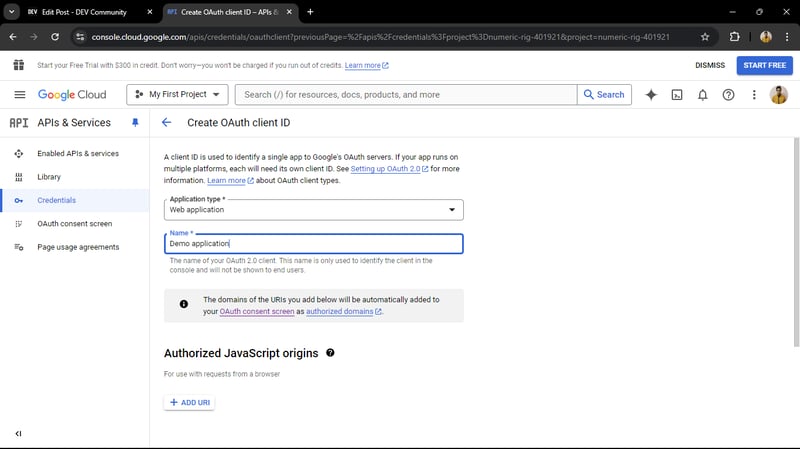Click the info icon in domains notice
The height and width of the screenshot is (449, 800).
(x=184, y=304)
